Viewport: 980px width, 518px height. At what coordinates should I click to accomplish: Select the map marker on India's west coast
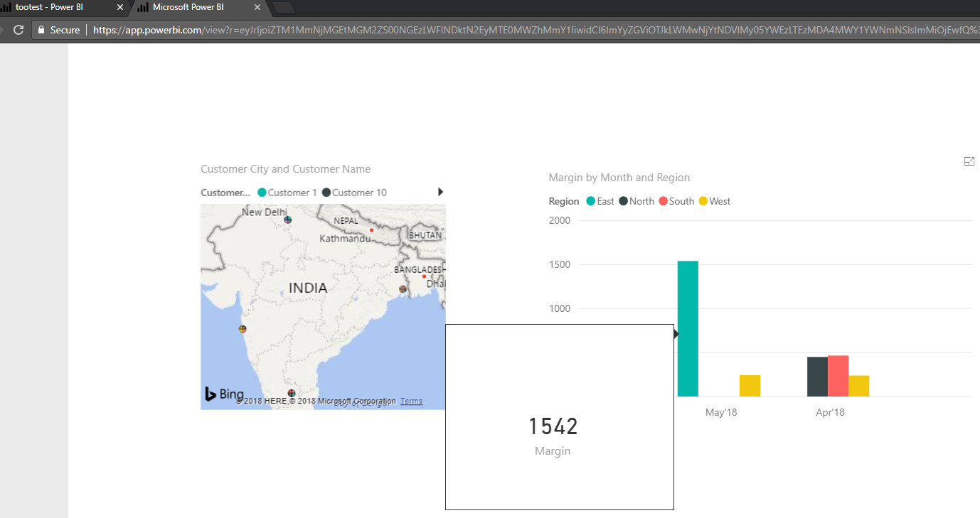click(x=243, y=329)
